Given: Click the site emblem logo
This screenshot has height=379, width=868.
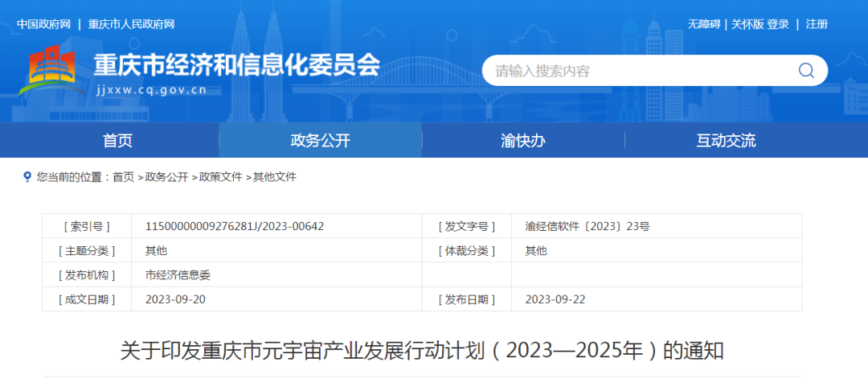Looking at the screenshot, I should pos(51,71).
